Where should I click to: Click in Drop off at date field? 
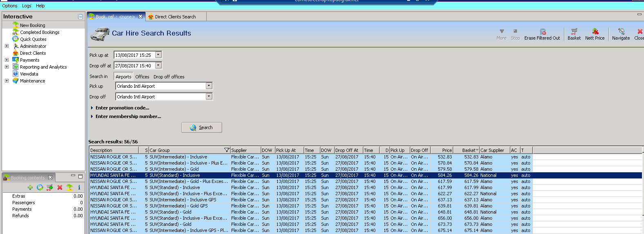[x=134, y=65]
